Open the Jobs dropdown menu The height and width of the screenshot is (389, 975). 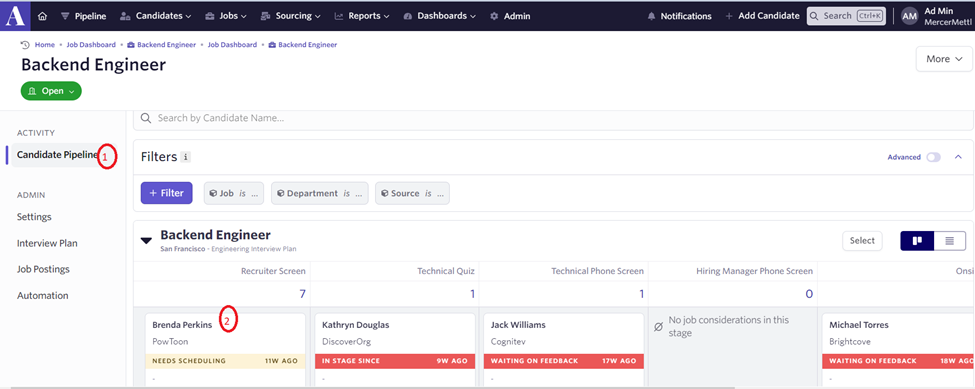[x=226, y=16]
